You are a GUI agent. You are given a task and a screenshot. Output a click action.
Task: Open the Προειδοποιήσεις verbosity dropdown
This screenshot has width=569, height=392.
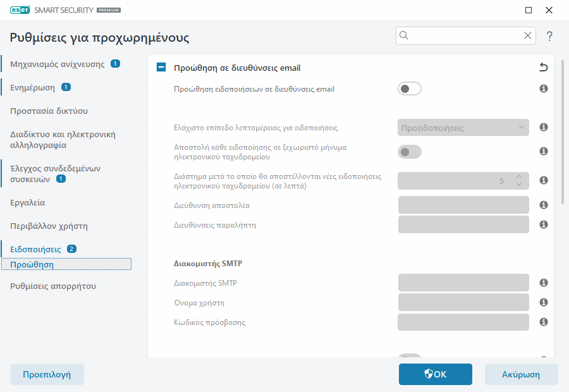click(463, 127)
